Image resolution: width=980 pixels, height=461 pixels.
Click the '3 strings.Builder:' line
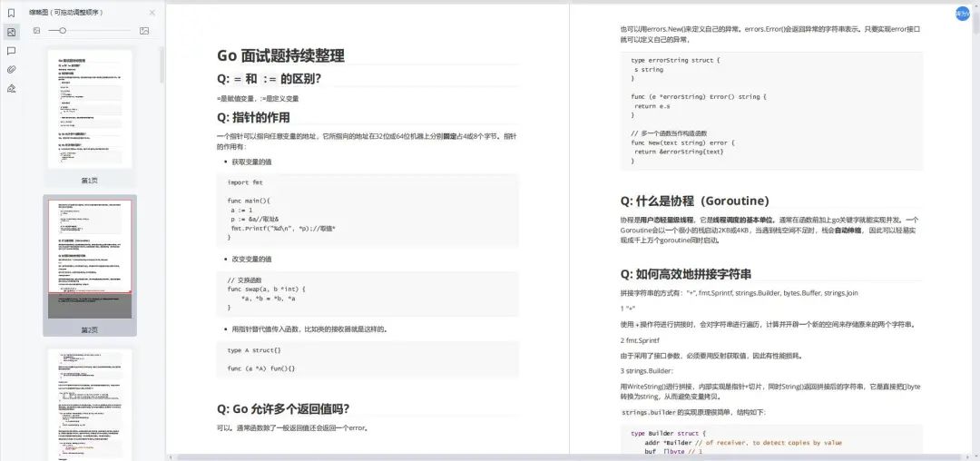(648, 371)
